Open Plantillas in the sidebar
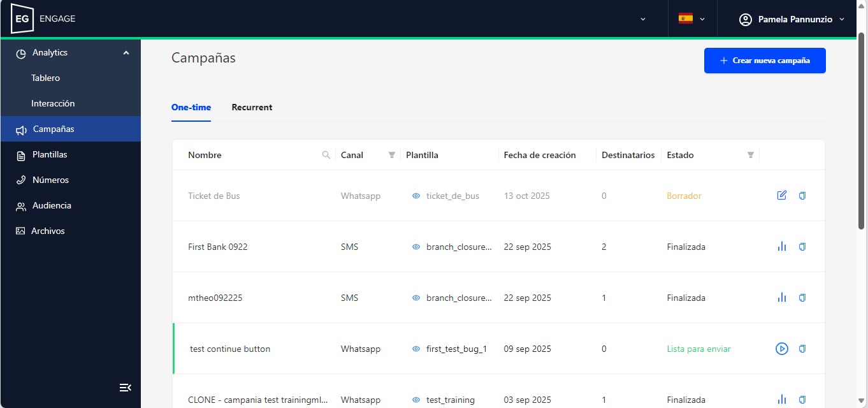This screenshot has height=408, width=868. pyautogui.click(x=50, y=155)
